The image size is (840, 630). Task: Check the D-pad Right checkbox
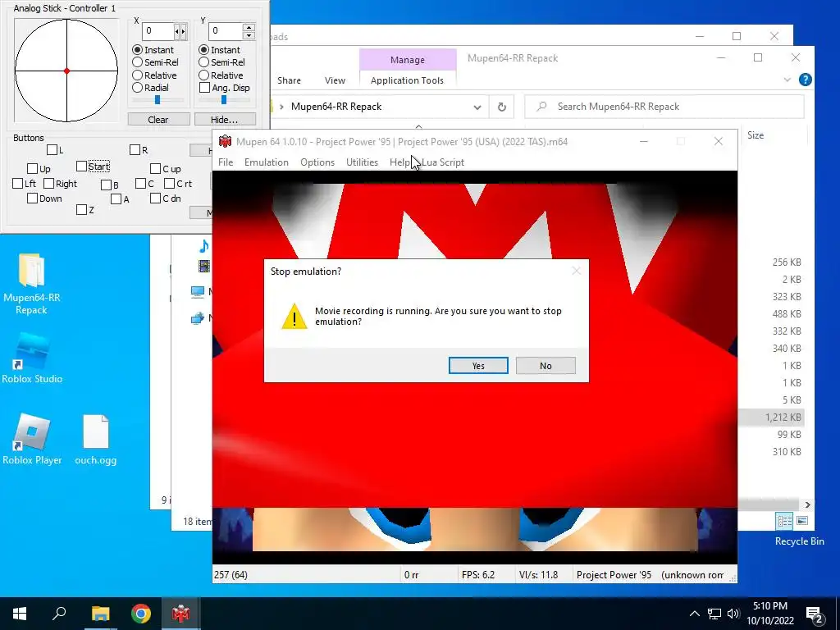48,184
